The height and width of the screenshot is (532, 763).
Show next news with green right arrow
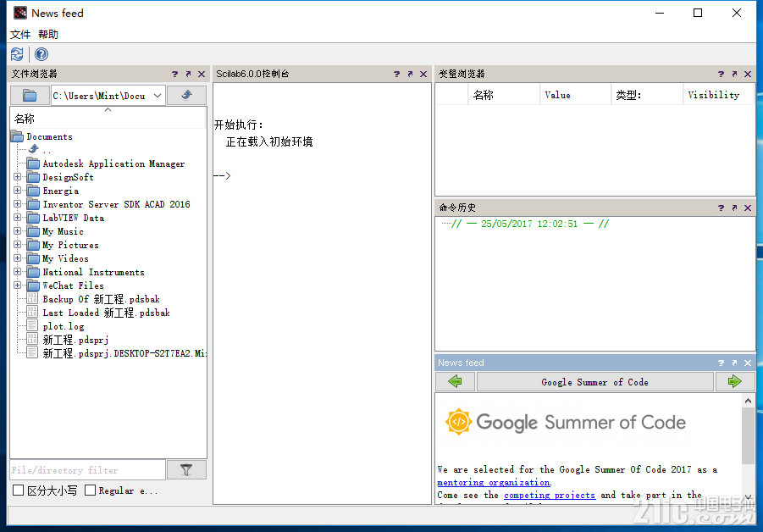pos(735,381)
